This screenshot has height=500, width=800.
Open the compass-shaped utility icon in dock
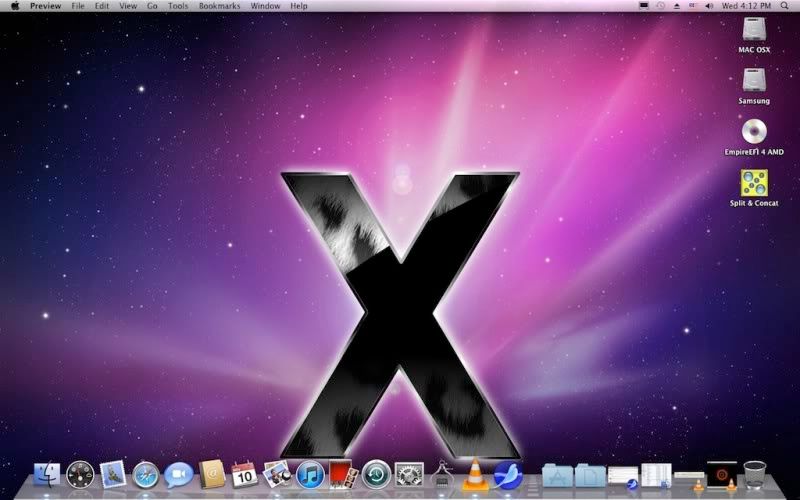tap(442, 474)
